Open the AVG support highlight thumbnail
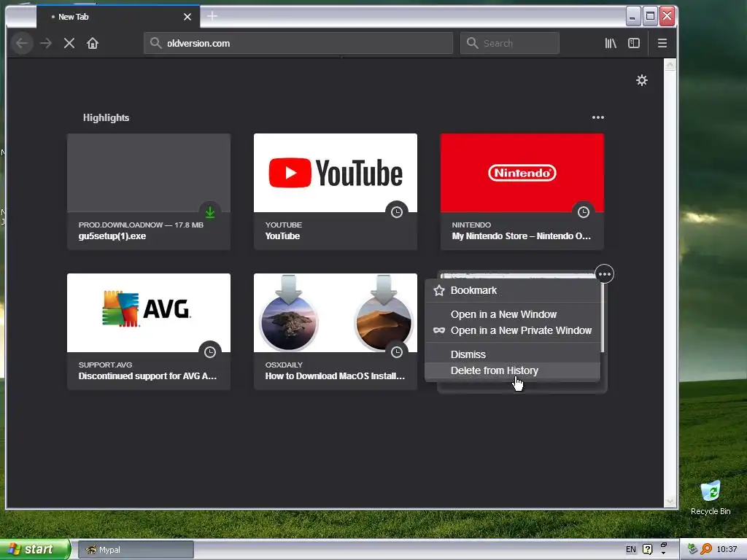 pyautogui.click(x=149, y=313)
